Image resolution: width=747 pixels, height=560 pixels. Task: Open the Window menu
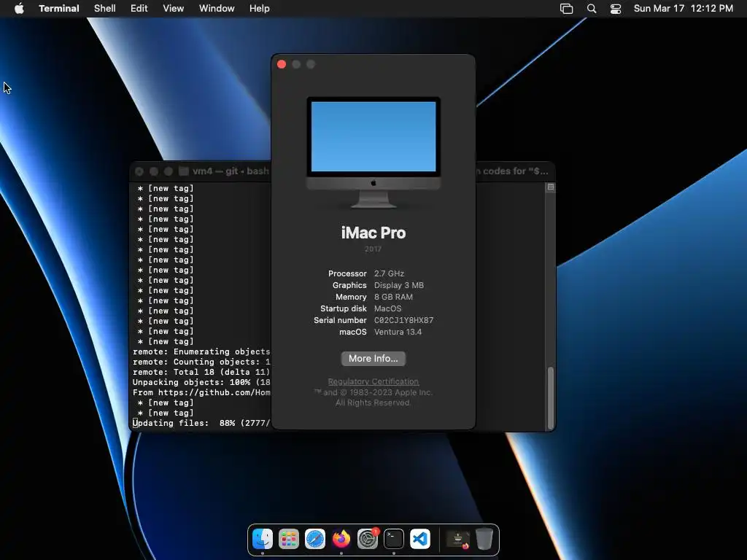pos(216,9)
